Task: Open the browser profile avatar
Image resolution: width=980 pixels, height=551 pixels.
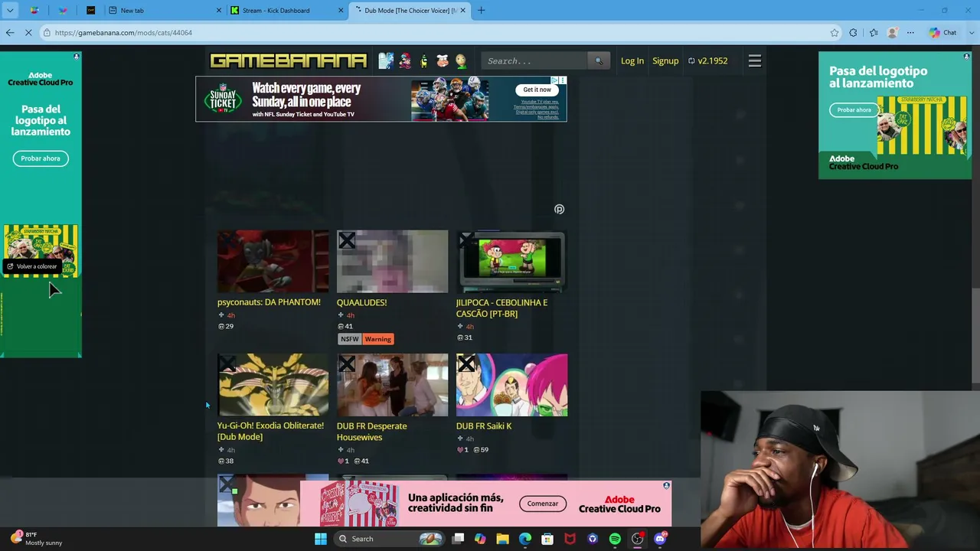Action: point(892,33)
